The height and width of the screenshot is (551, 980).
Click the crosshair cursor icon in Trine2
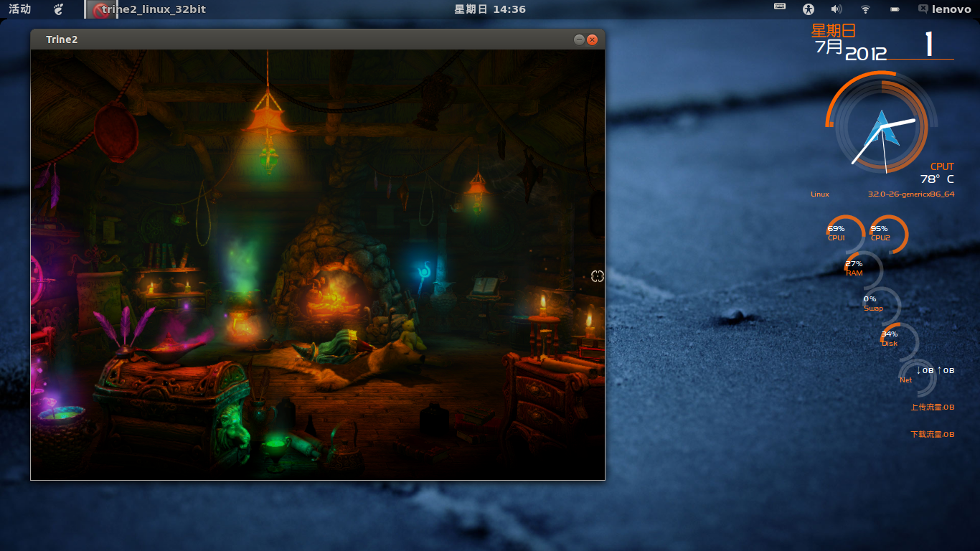point(598,276)
